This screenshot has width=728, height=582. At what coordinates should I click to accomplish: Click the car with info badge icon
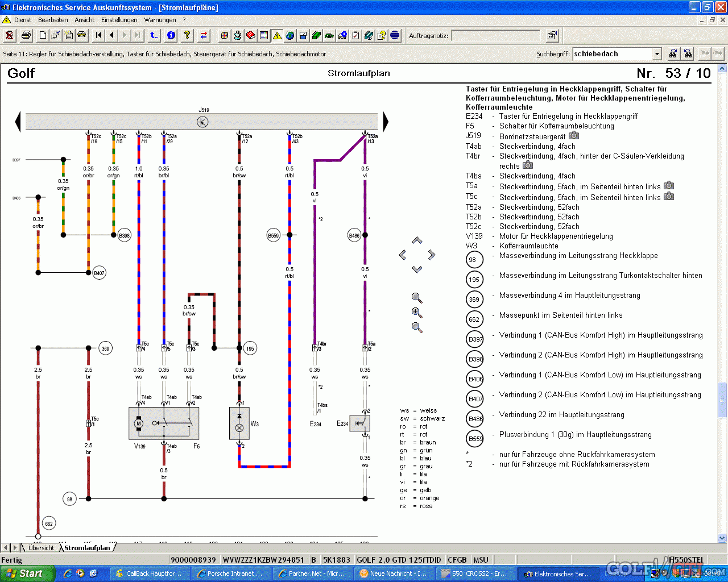pyautogui.click(x=342, y=35)
